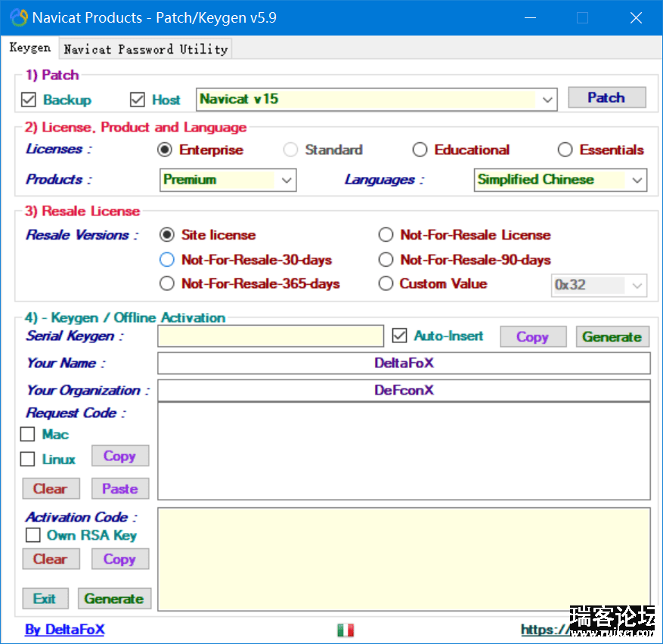Click the Exit button
This screenshot has width=663, height=644.
[x=45, y=599]
